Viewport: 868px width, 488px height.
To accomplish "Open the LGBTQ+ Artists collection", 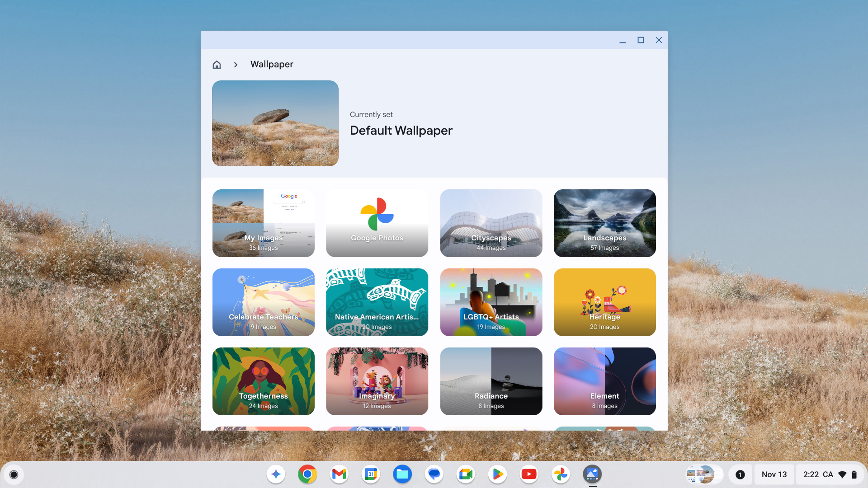I will tap(491, 302).
